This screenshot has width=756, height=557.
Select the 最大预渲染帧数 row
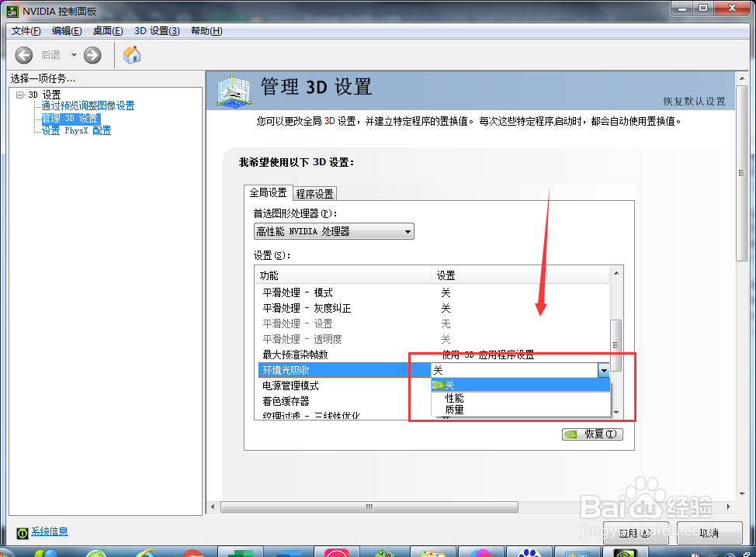point(434,355)
